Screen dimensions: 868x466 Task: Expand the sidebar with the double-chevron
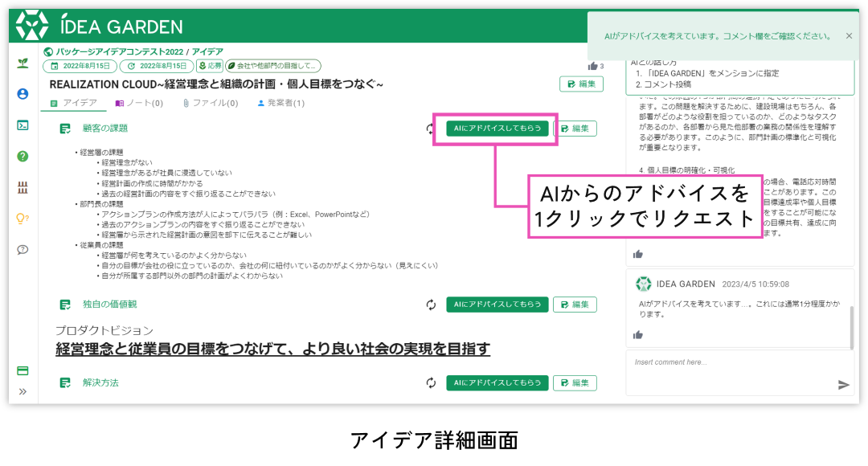pos(23,392)
